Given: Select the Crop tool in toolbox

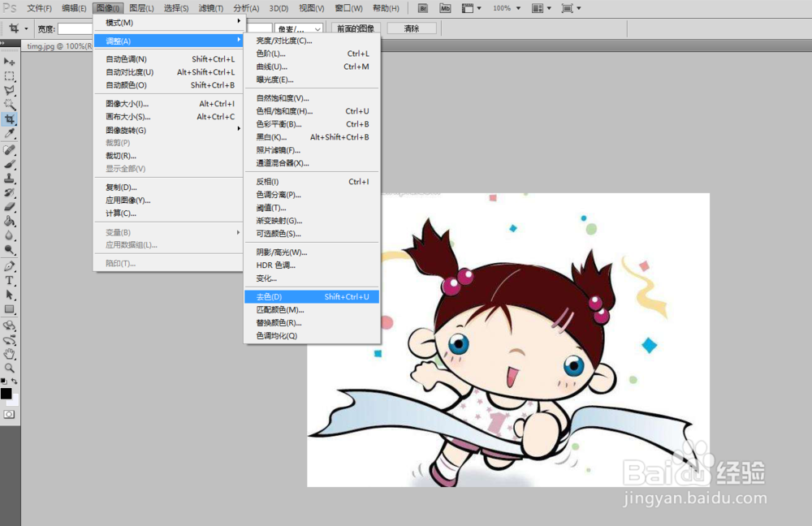Looking at the screenshot, I should point(9,119).
